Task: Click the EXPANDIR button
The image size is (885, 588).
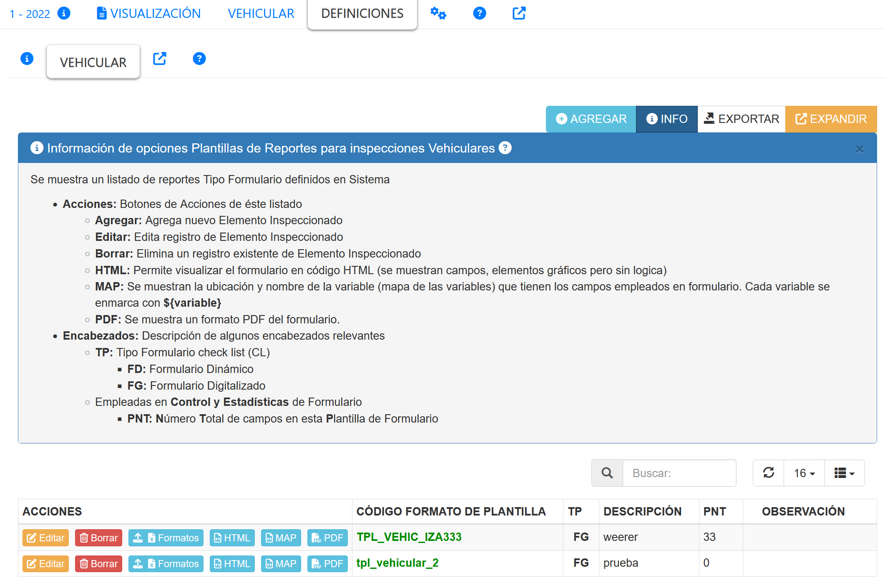Action: (831, 119)
